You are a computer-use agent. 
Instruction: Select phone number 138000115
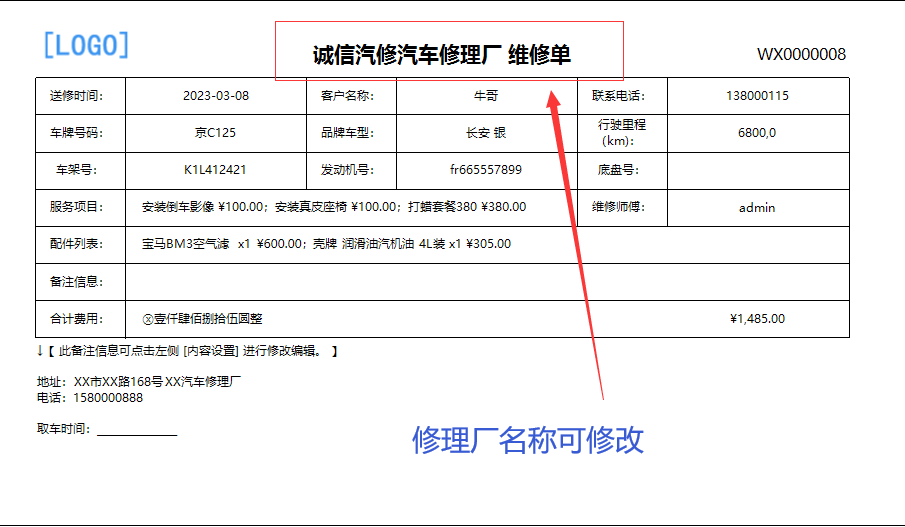point(757,96)
